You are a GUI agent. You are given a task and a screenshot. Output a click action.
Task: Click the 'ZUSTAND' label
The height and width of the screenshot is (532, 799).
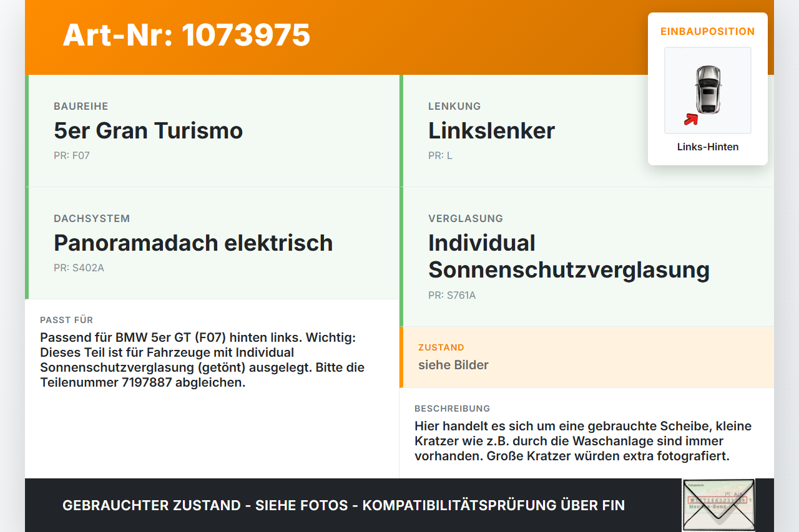(441, 347)
